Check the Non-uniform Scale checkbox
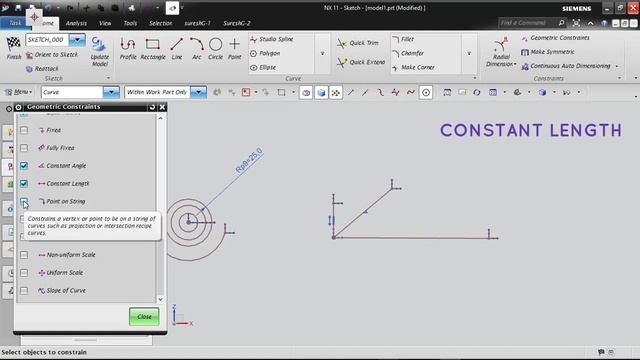Viewport: 640px width, 360px height. tap(24, 255)
